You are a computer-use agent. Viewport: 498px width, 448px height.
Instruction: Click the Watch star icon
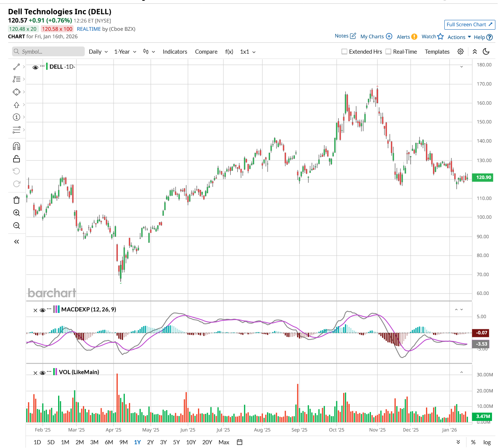(441, 36)
